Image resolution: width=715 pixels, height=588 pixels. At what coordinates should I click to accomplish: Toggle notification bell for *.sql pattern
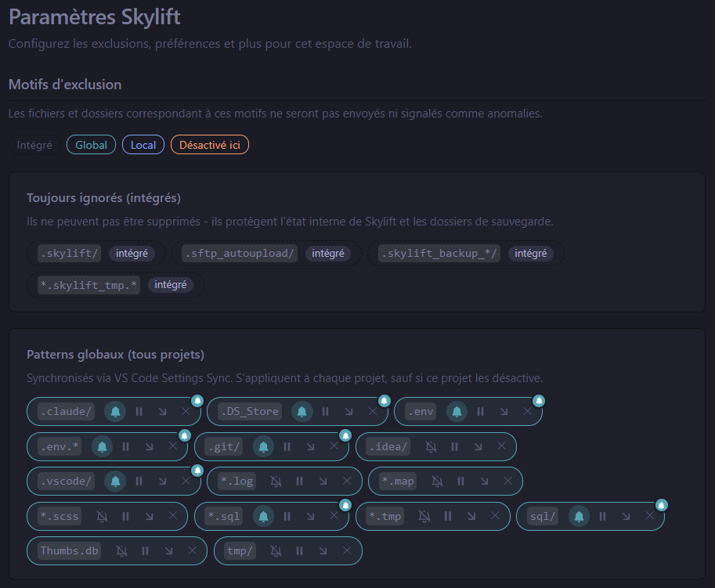263,517
